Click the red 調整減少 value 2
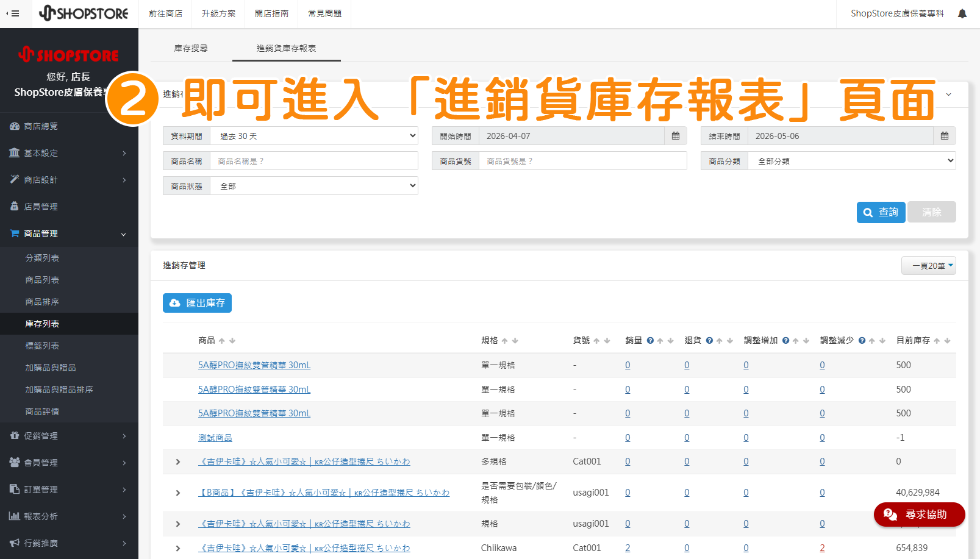The image size is (980, 559). [822, 548]
